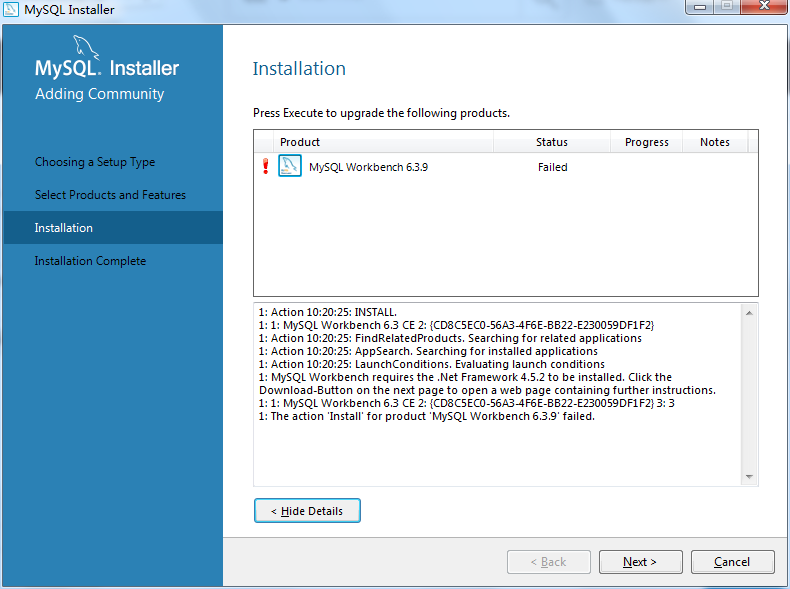Click the MySQL dolphin logo in sidebar
This screenshot has width=790, height=589.
[86, 47]
